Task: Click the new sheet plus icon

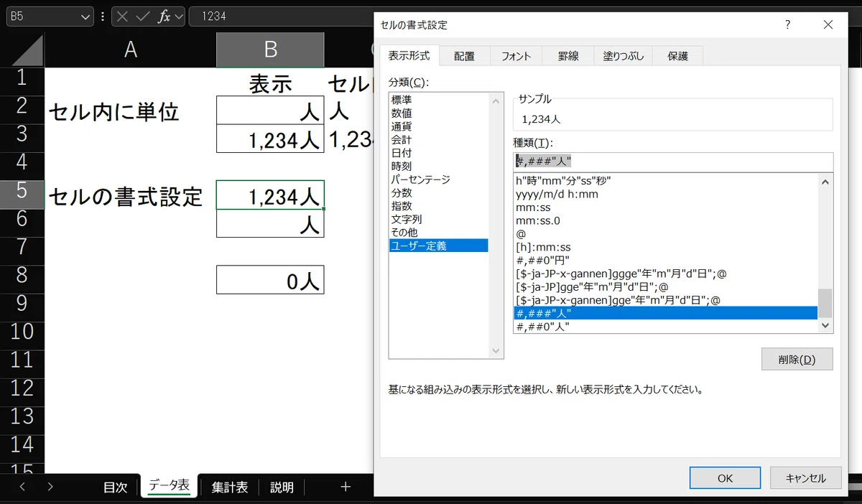Action: pyautogui.click(x=346, y=487)
